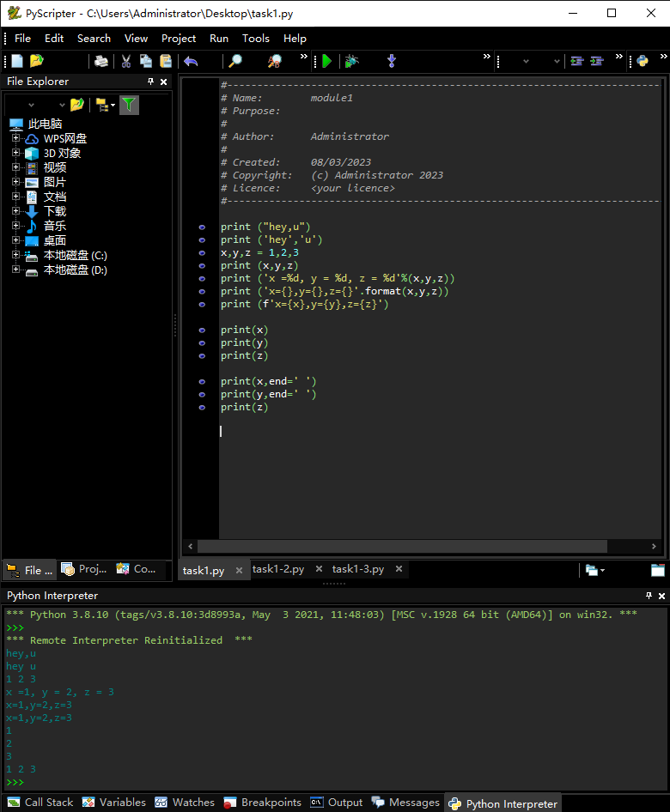Viewport: 670px width, 812px height.
Task: Undo with the blue arrow icon
Action: point(191,61)
